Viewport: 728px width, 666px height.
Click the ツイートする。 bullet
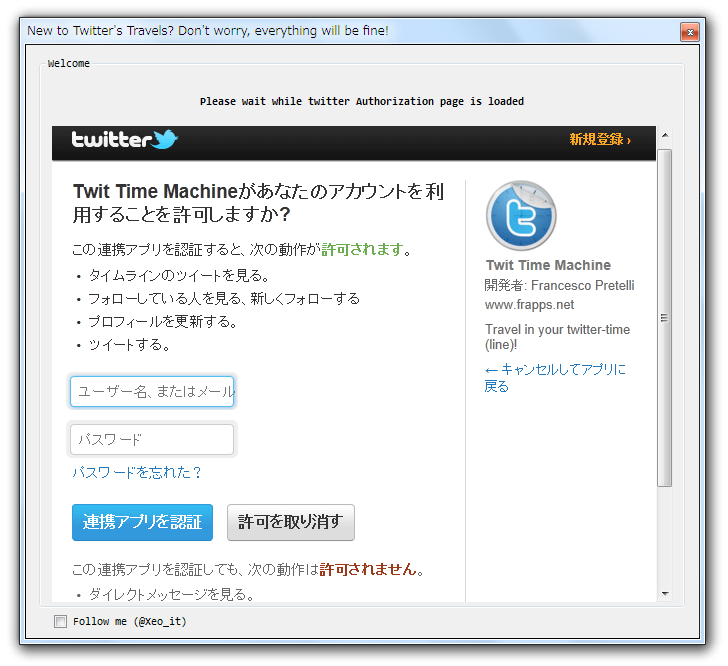point(130,345)
